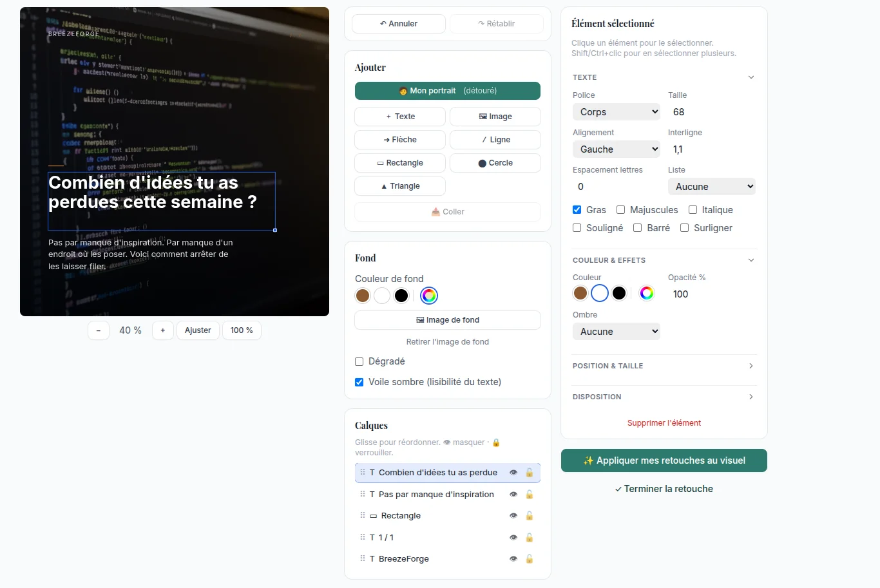Grab the drag handle of the Rectangle layer
880x588 pixels.
click(363, 515)
